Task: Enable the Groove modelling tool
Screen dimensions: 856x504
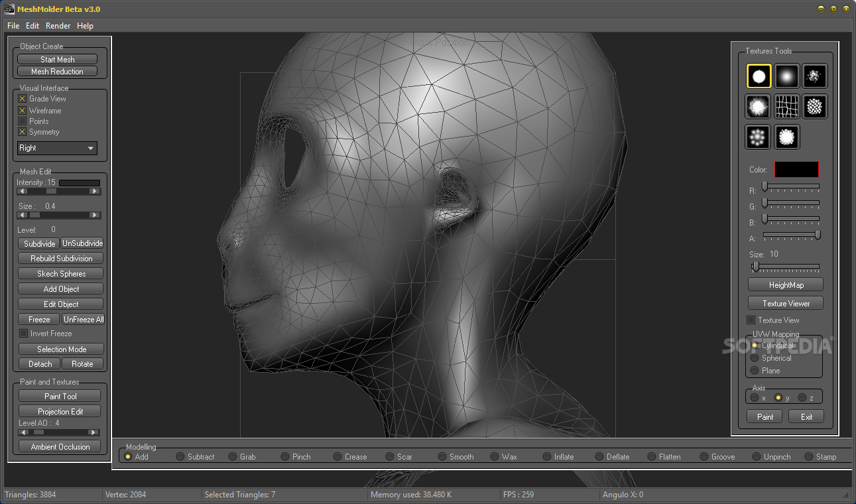Action: coord(704,456)
